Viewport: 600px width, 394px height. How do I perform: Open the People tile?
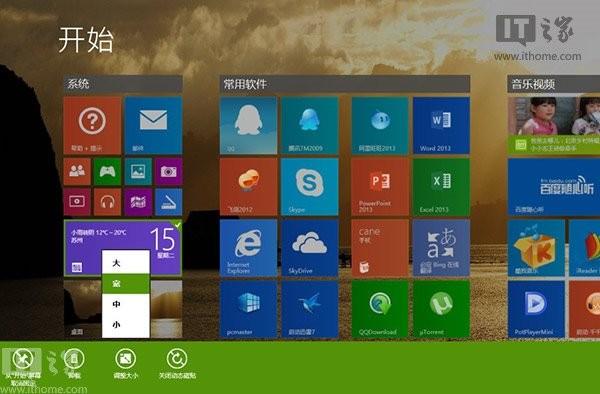(x=77, y=171)
